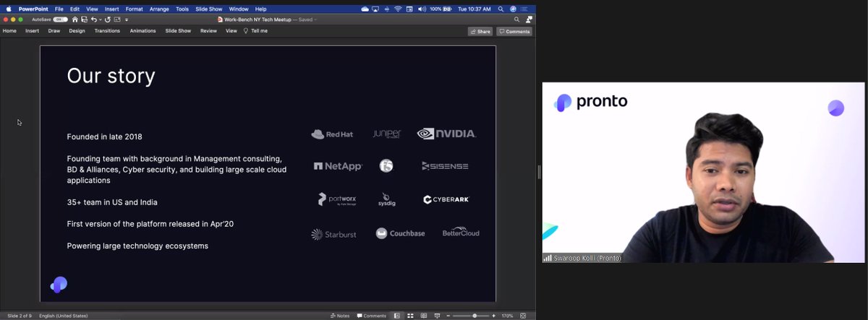
Task: Click the zoom in plus button
Action: coord(493,316)
